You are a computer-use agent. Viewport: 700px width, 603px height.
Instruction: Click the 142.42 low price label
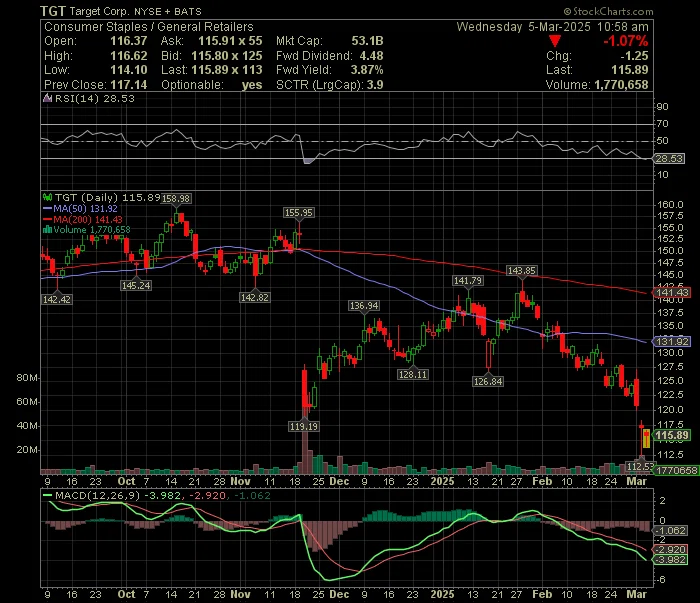57,299
